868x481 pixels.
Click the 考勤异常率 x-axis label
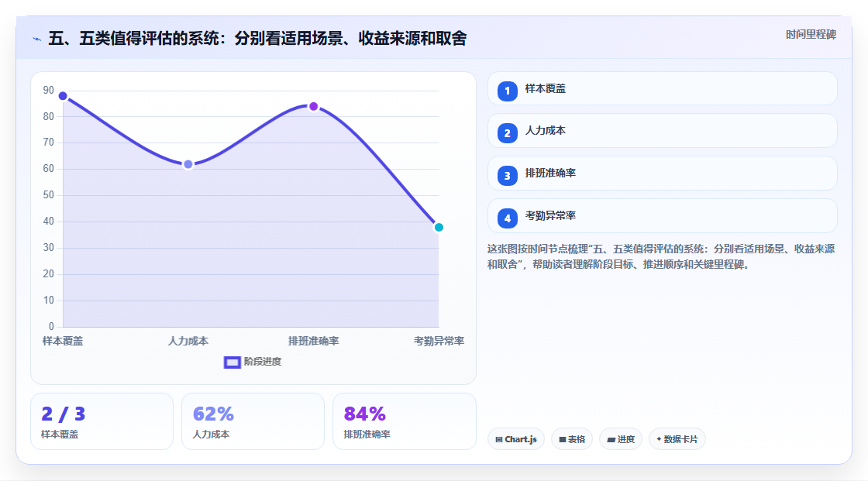tap(439, 341)
